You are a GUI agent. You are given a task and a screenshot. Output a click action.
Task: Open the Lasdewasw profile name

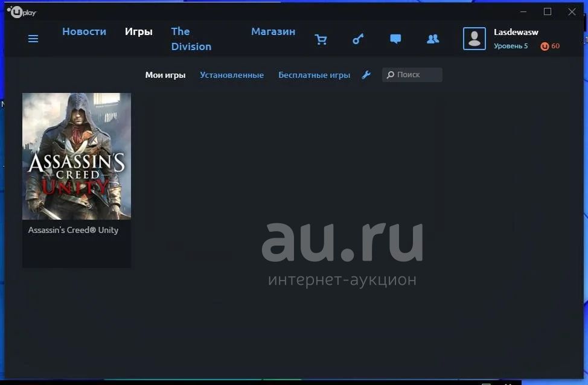[x=516, y=32]
